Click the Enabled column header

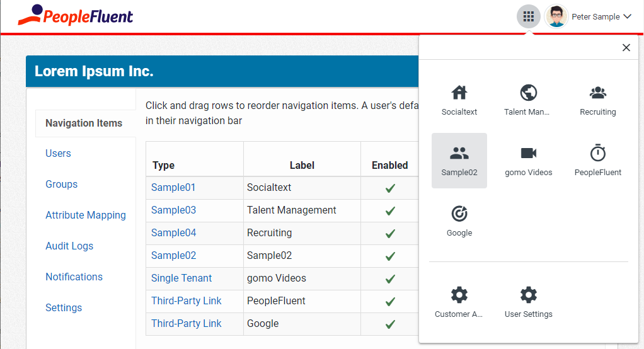[x=390, y=166]
